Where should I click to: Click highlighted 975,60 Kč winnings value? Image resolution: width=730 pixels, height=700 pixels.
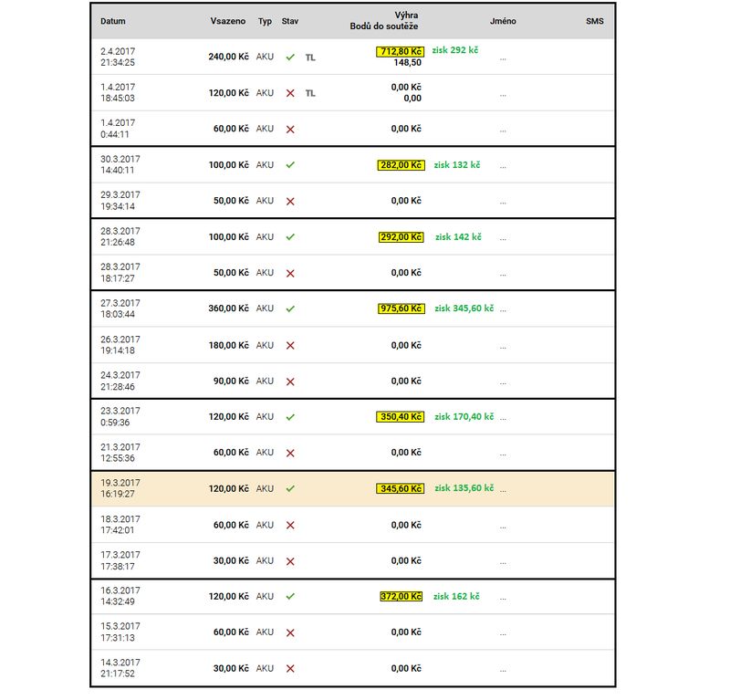click(400, 309)
